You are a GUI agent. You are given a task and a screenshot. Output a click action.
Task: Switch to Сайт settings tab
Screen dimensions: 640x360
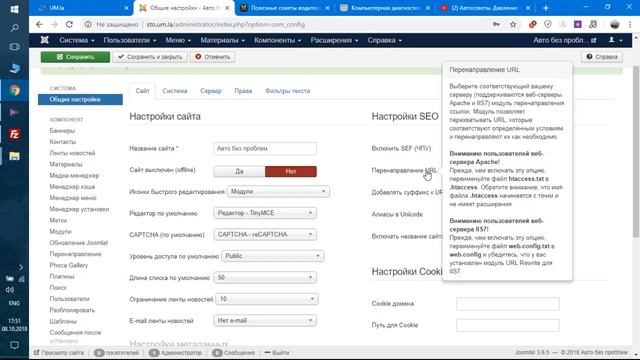(142, 91)
